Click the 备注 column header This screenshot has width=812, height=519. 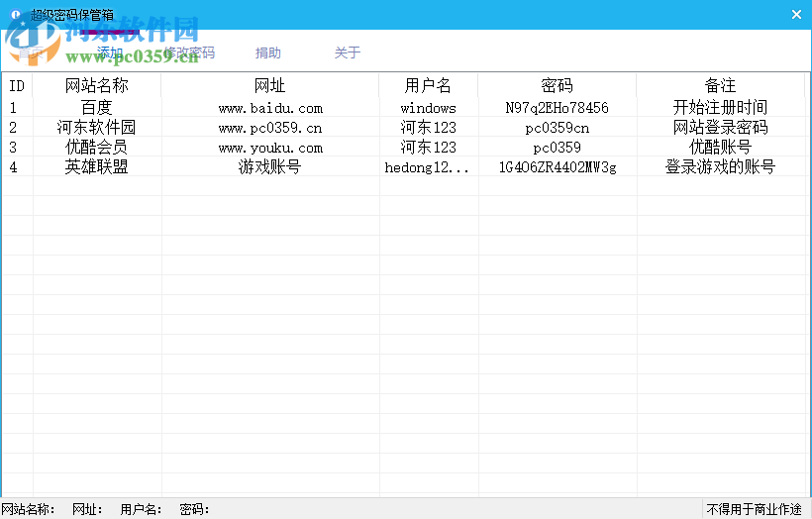[720, 85]
